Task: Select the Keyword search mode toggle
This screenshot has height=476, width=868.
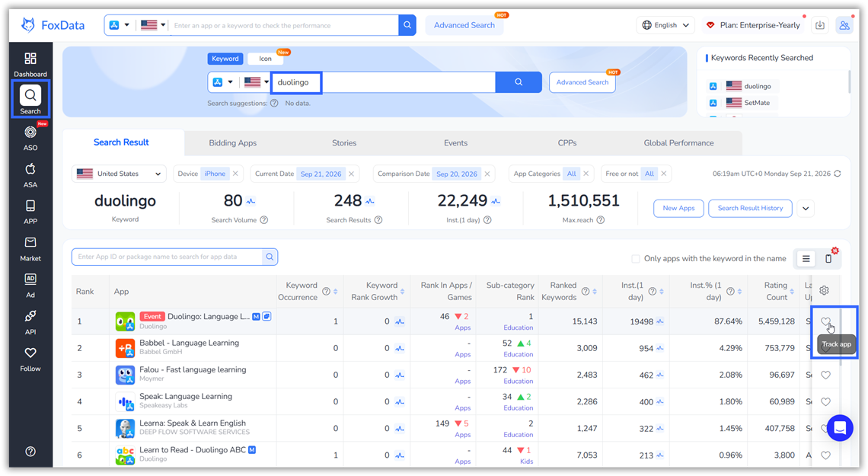Action: (x=225, y=59)
